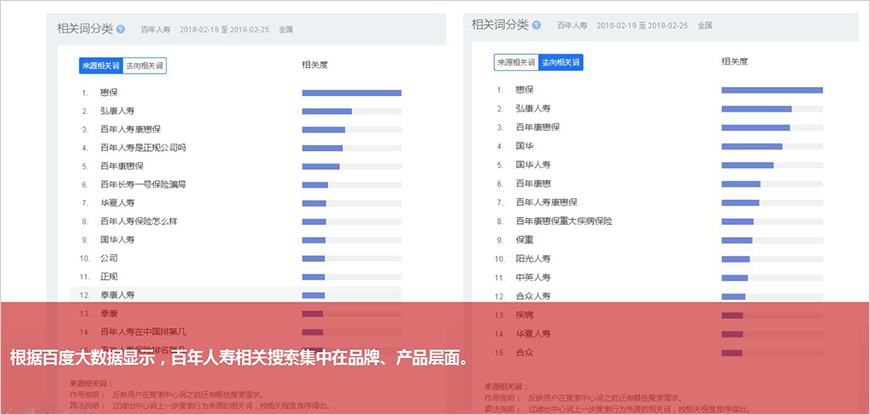Open 中英人寿 keyword in right list
870x415 pixels.
point(532,277)
